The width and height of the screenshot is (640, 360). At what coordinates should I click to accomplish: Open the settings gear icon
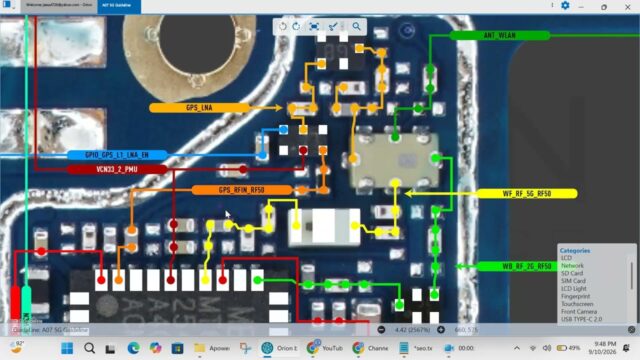[565, 6]
